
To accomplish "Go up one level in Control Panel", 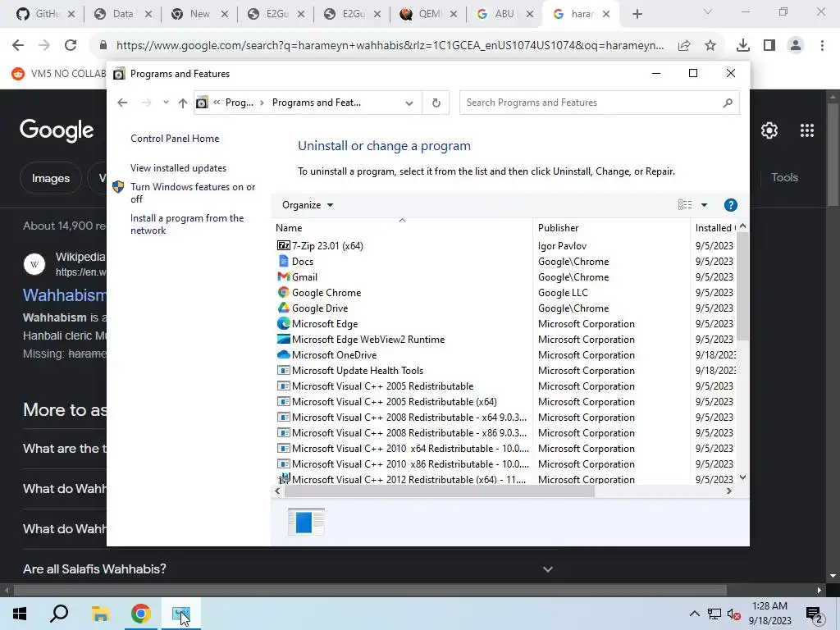I will [183, 103].
